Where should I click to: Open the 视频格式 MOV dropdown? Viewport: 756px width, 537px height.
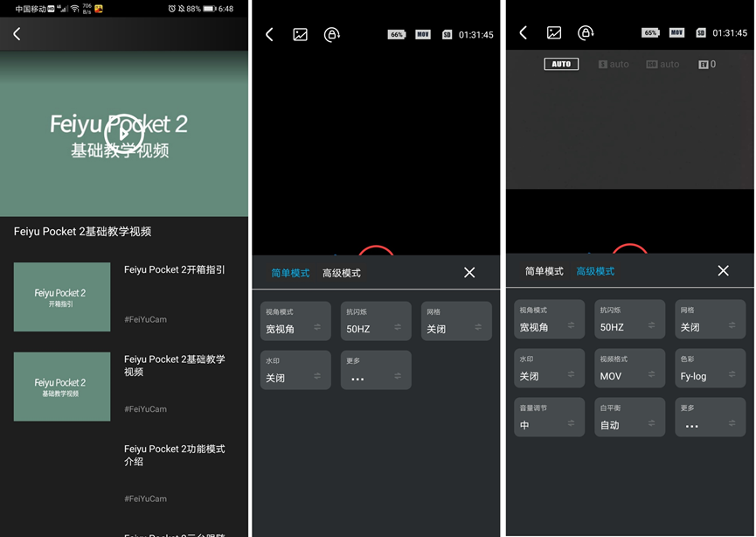(x=629, y=368)
